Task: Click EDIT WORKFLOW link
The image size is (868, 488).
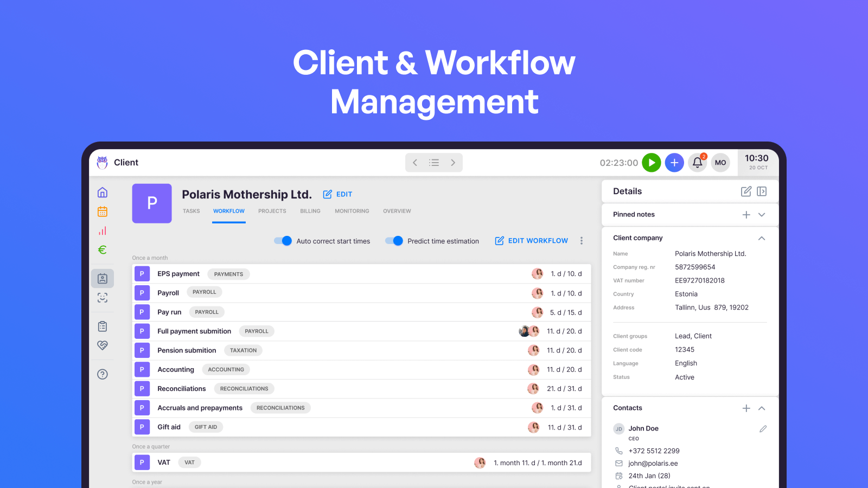Action: (532, 241)
